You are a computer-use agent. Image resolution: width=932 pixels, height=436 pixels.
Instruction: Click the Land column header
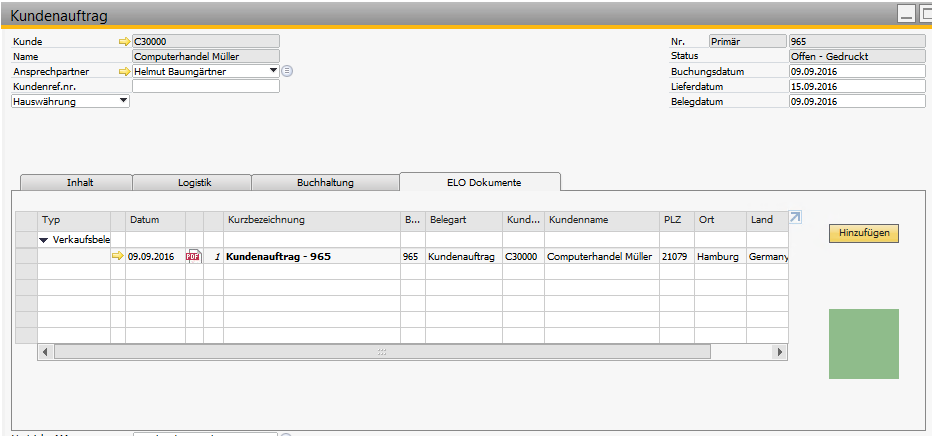point(767,220)
